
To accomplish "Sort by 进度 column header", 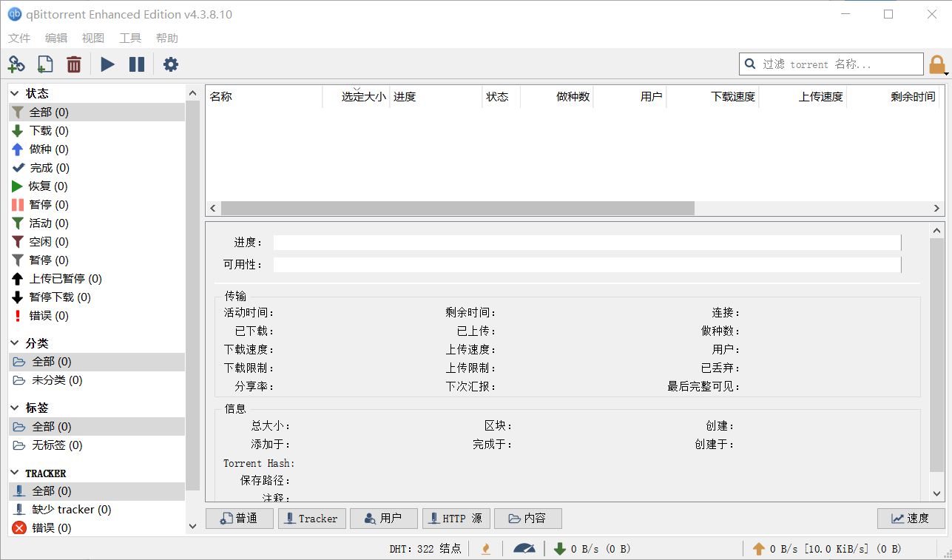I will pos(436,97).
